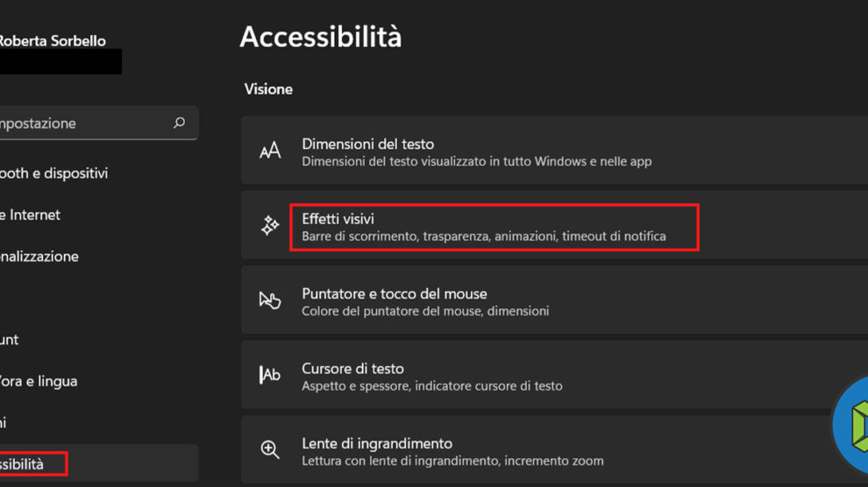Select Personalizzazione in the sidebar
Screen dimensions: 868x487
click(x=39, y=257)
